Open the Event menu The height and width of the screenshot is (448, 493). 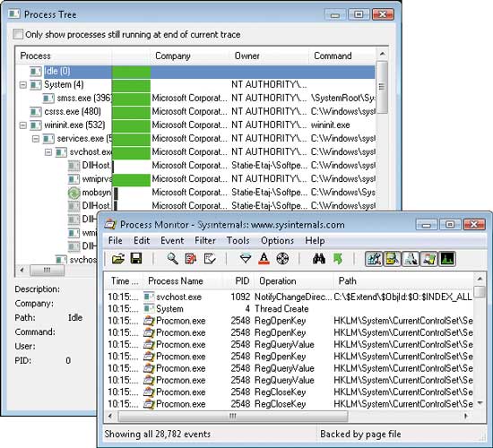[172, 240]
